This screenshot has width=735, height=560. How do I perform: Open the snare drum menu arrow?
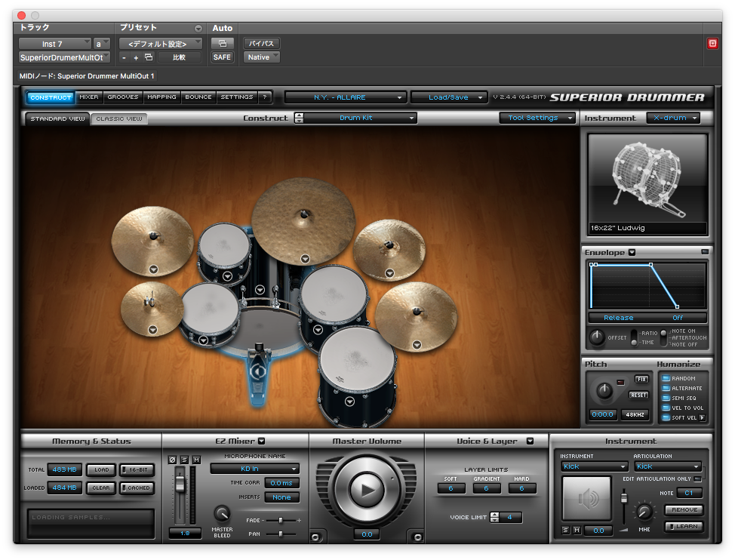204,340
